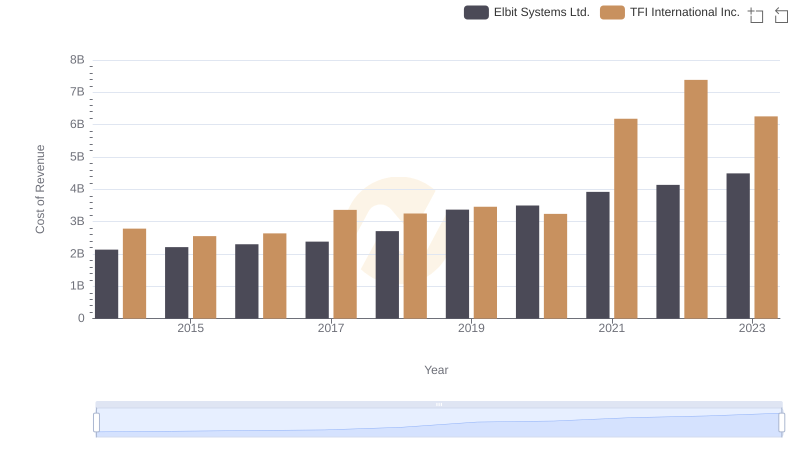Click the range slider overview area
This screenshot has height=461, width=800.
tap(439, 423)
